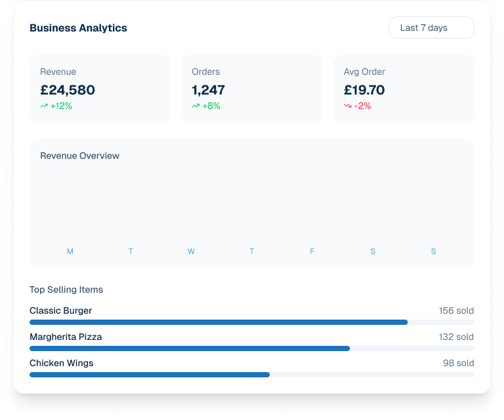This screenshot has width=504, height=420.
Task: Select the £24,580 revenue figure
Action: click(x=68, y=90)
